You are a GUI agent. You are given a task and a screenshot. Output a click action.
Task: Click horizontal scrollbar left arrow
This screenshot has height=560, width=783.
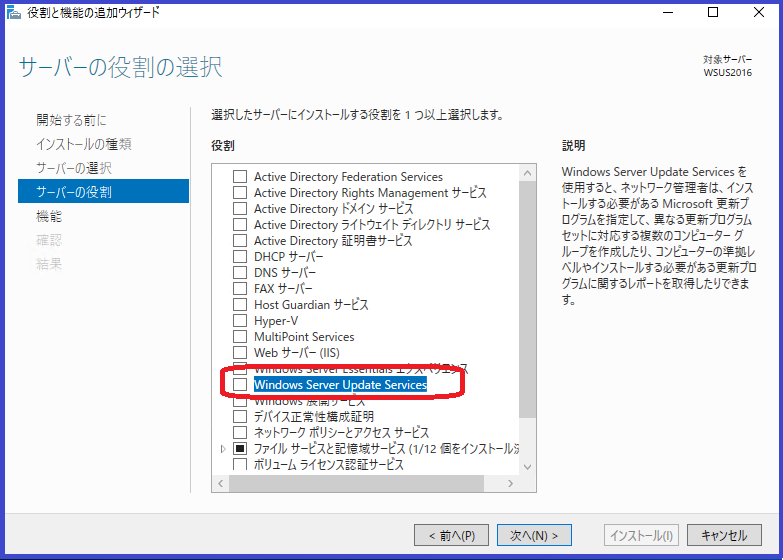point(220,483)
